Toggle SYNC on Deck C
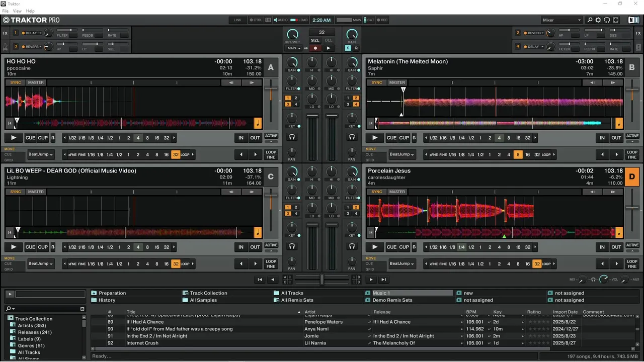 (x=16, y=192)
